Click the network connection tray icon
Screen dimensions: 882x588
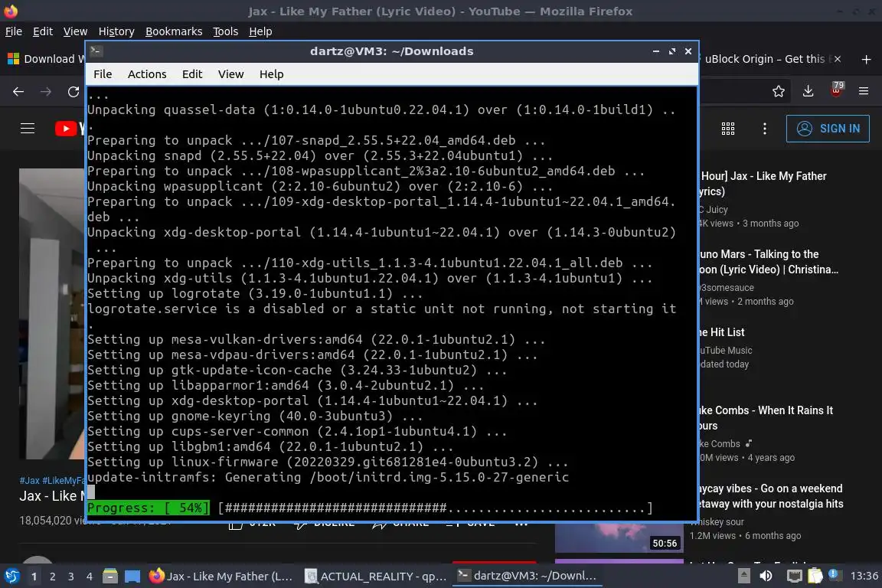[794, 576]
